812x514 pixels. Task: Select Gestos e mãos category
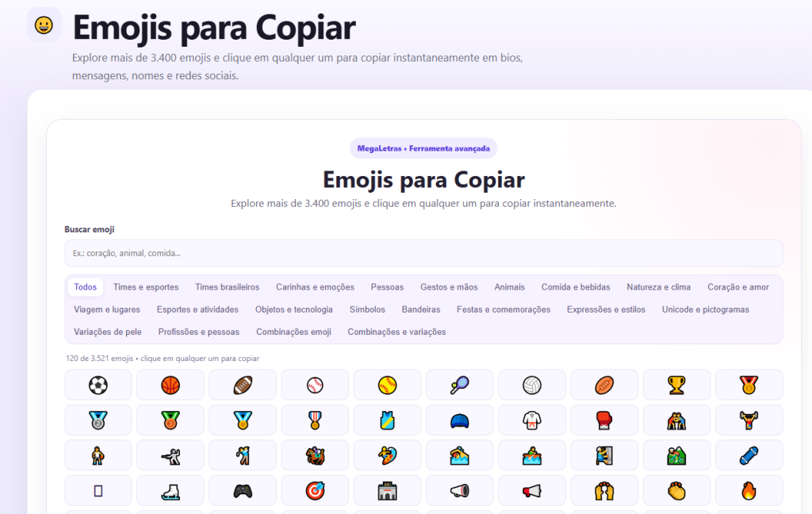point(449,287)
